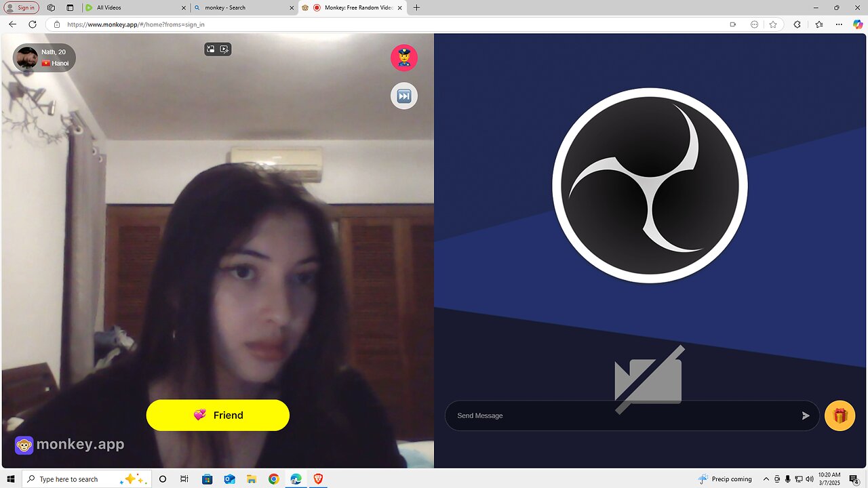Skip to next match with fast-forward icon
868x488 pixels.
pos(403,96)
